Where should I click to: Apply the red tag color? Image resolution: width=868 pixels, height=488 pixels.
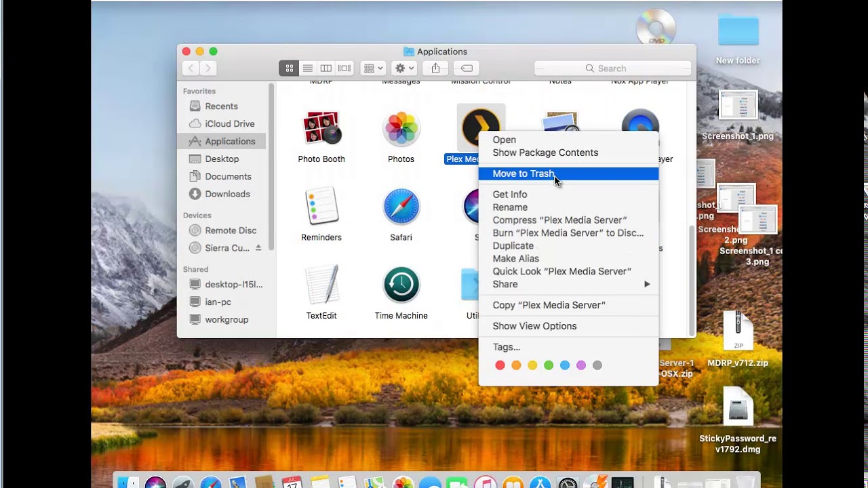click(x=500, y=365)
